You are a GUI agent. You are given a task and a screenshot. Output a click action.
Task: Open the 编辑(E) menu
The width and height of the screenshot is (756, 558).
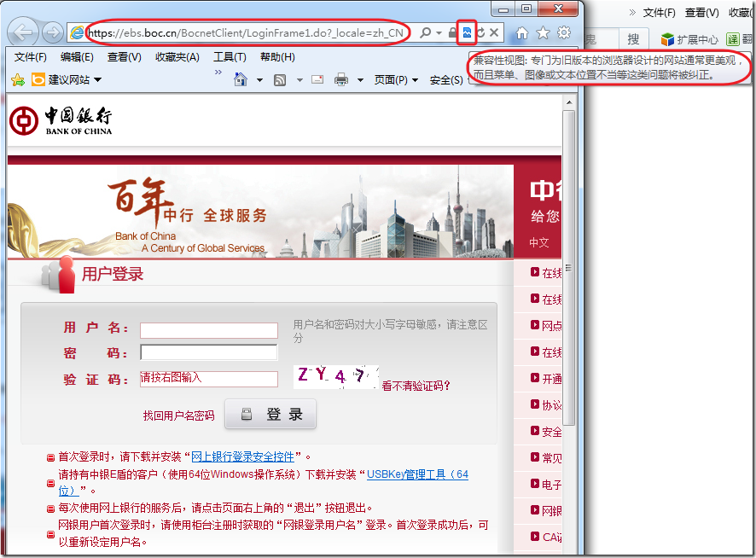[x=77, y=57]
